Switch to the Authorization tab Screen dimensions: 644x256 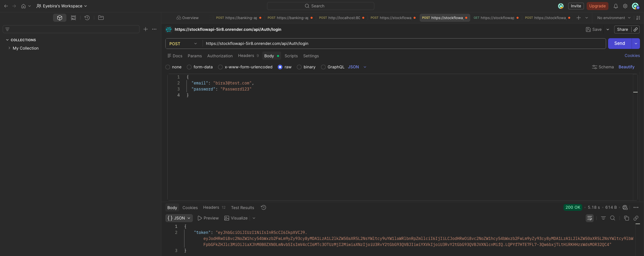click(x=220, y=56)
